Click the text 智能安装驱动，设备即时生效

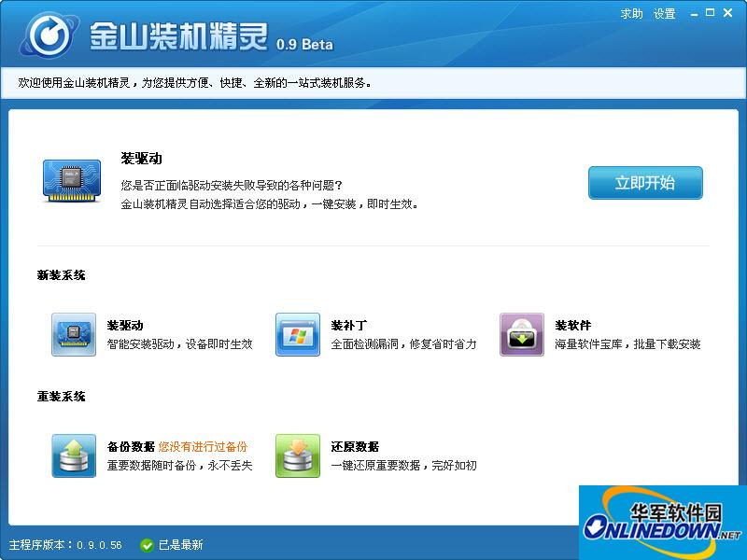[x=179, y=343]
